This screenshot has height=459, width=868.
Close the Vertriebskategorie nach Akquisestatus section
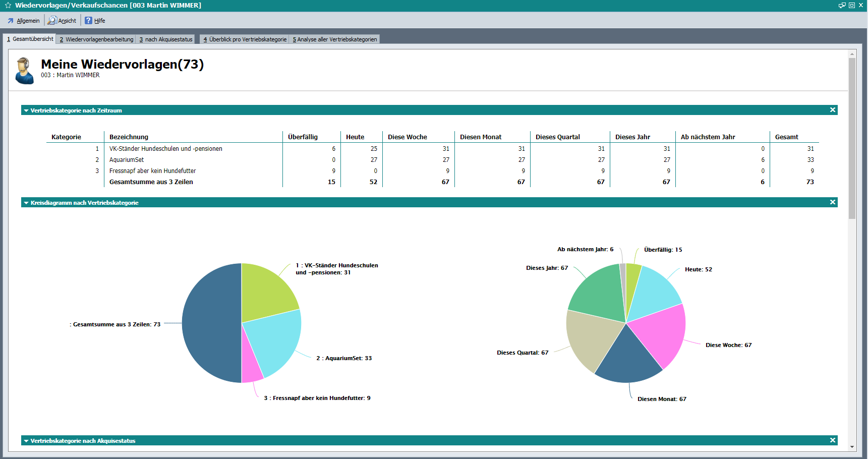tap(833, 440)
